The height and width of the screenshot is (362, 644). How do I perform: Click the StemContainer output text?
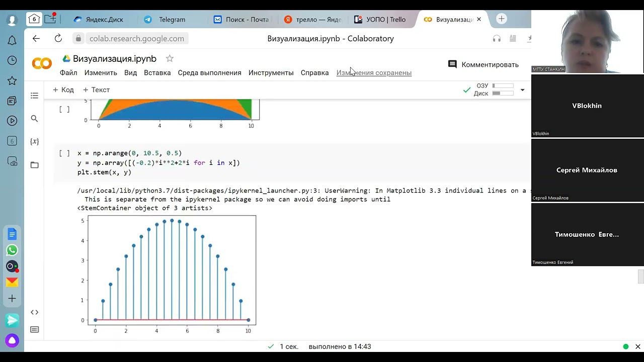coord(145,208)
